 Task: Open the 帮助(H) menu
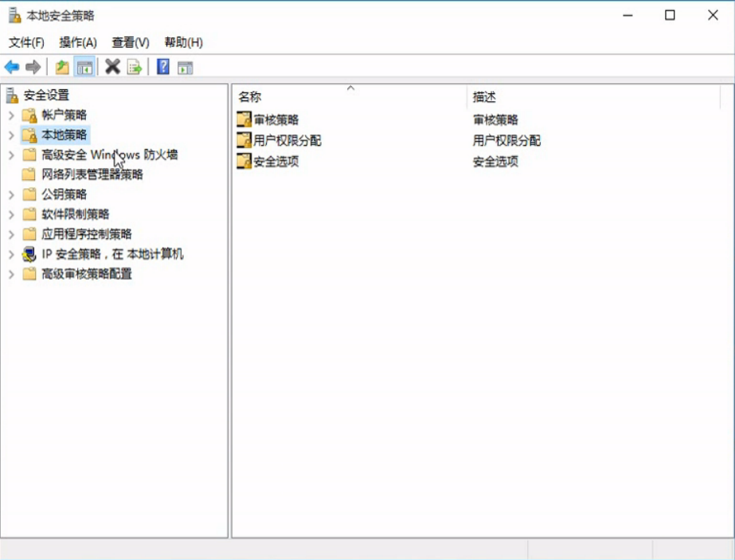pos(183,43)
